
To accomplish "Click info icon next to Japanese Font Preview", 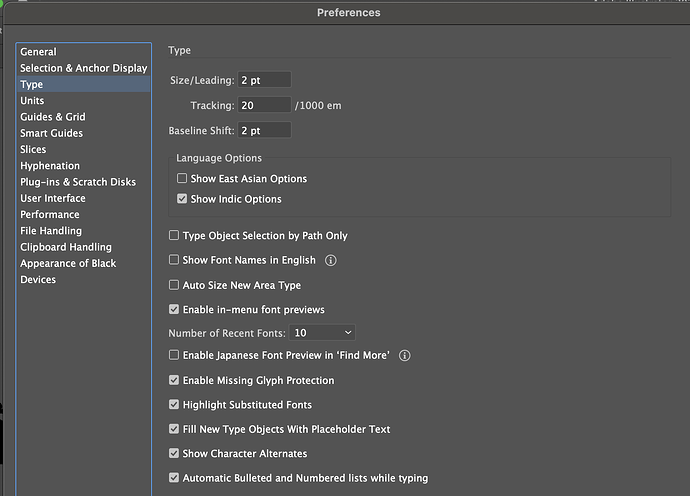I will (x=405, y=356).
